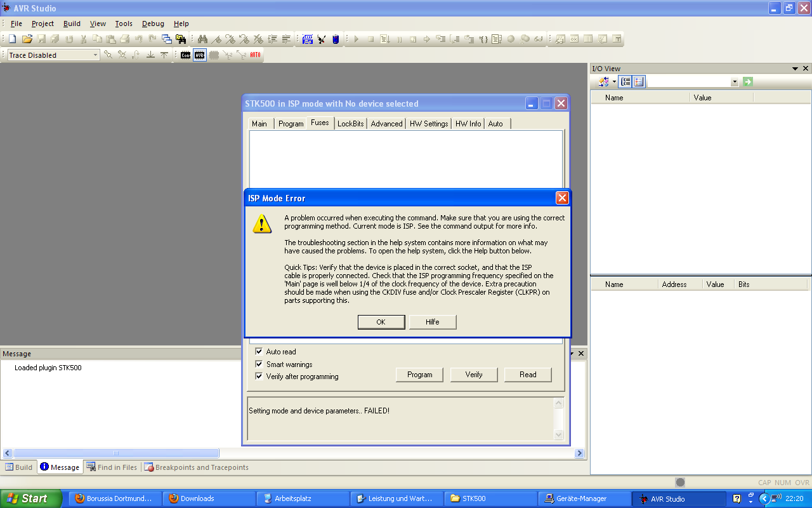Open the Tools menu
812x508 pixels.
coord(124,23)
